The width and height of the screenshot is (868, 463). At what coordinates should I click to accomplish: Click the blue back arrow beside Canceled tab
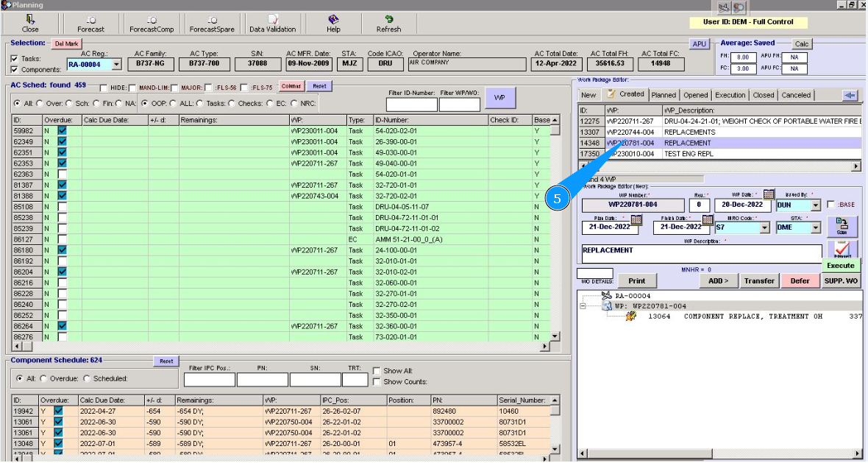pos(850,95)
